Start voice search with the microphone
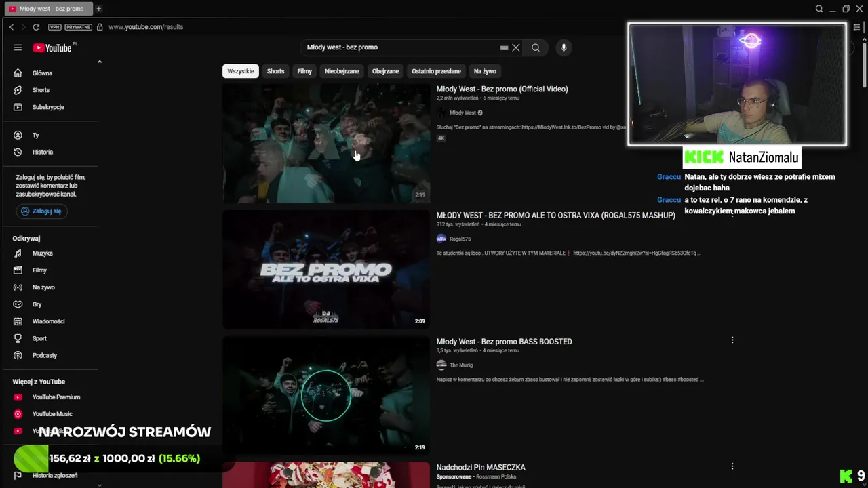 point(563,47)
